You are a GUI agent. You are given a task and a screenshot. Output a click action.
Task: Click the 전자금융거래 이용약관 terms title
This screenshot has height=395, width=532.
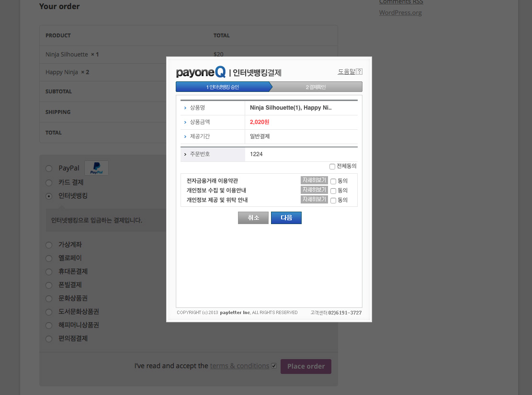point(213,181)
